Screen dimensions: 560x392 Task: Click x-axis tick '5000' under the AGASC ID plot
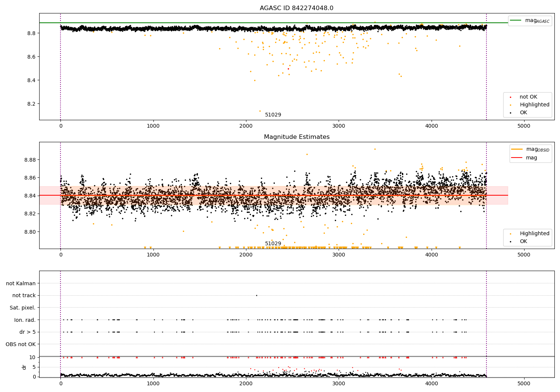[x=524, y=126]
